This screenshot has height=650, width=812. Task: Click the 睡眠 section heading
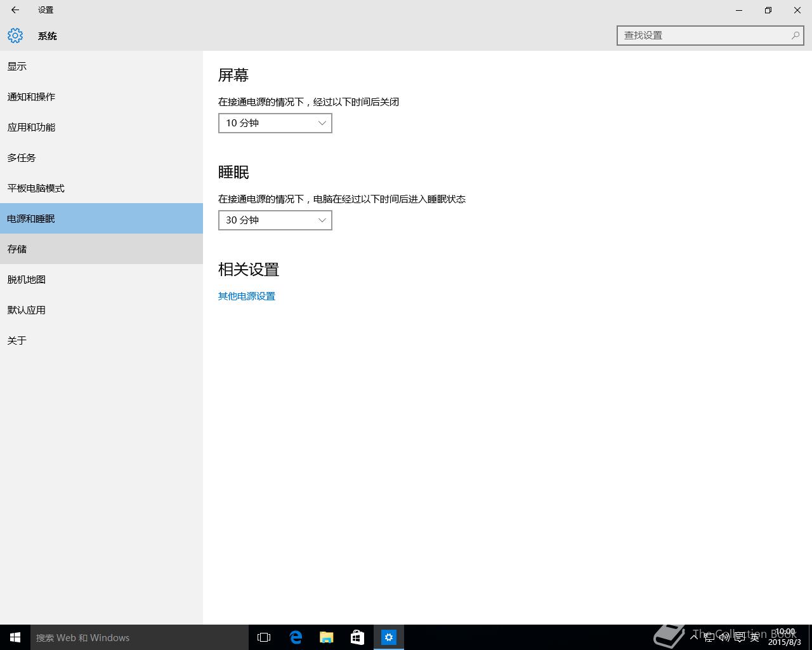click(233, 173)
